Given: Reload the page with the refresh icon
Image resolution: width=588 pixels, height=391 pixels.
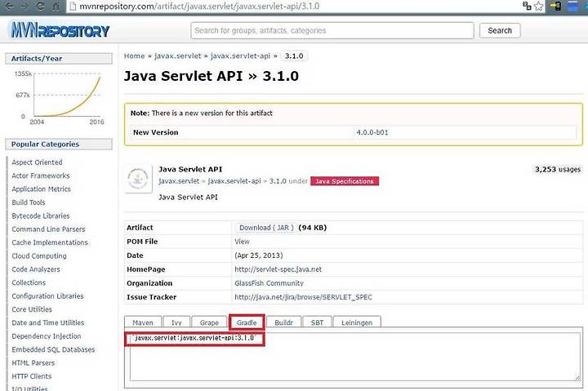Looking at the screenshot, I should pyautogui.click(x=41, y=7).
